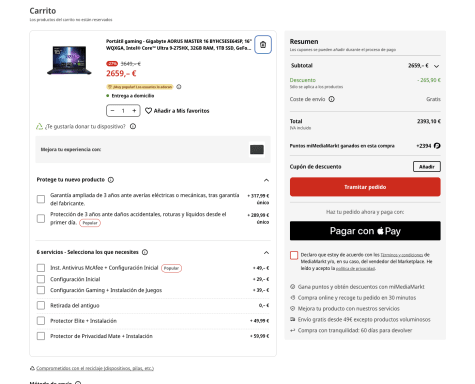Screen dimensions: 475x384
Task: Collapse the Protege tu nuevo producto section
Action: tap(266, 180)
